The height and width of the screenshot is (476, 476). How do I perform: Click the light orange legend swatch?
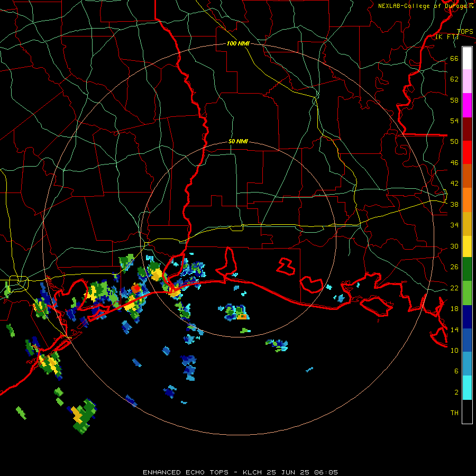[x=467, y=200]
